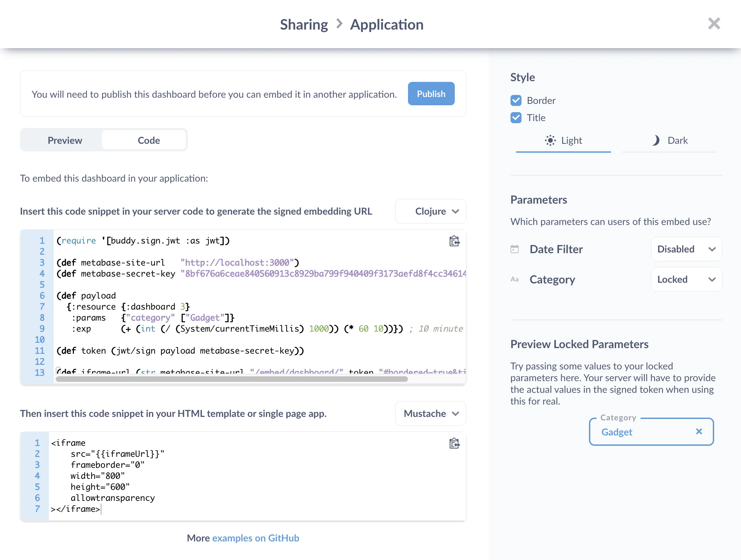
Task: Switch to the Preview tab
Action: click(x=65, y=140)
